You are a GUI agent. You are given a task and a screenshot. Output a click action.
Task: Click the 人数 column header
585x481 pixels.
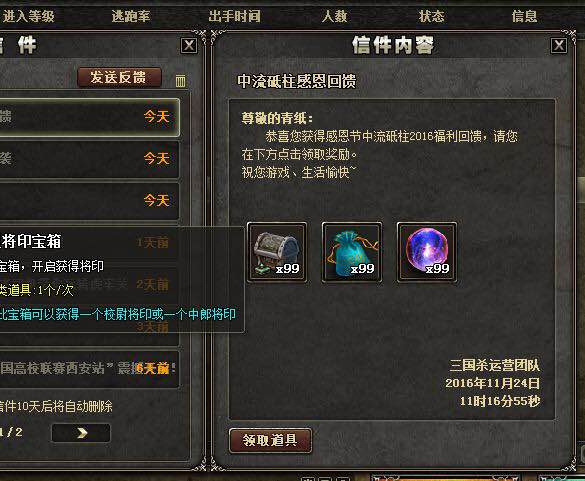tap(334, 16)
